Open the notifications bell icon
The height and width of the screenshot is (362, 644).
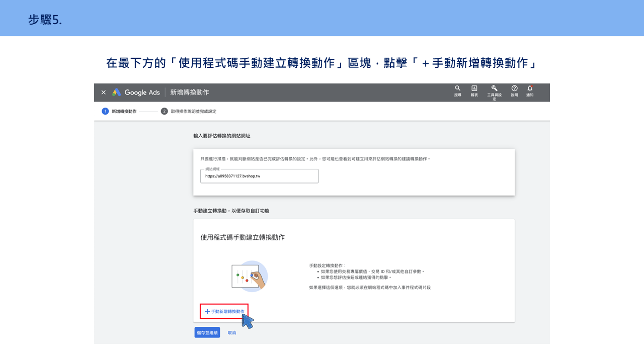[530, 88]
